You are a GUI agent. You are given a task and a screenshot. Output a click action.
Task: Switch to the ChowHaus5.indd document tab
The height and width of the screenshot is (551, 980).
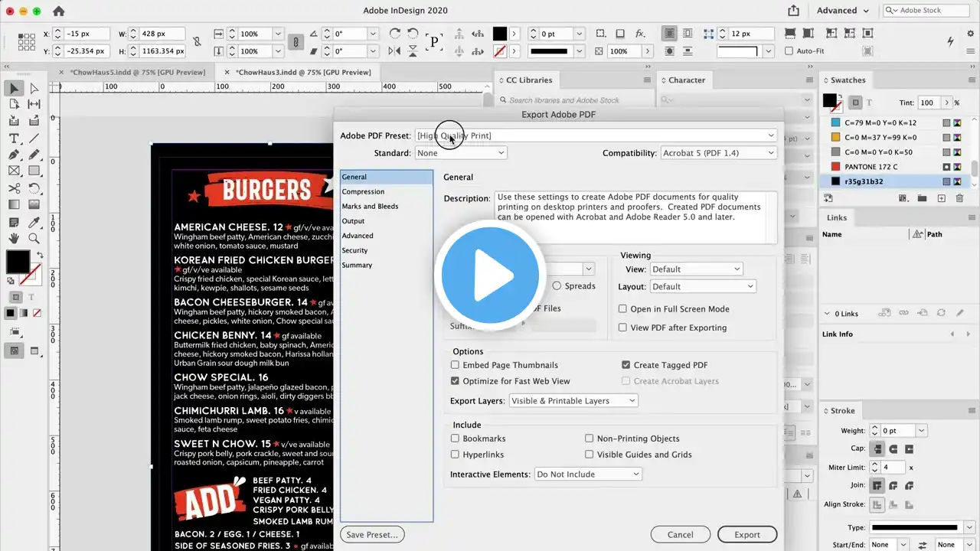click(137, 72)
